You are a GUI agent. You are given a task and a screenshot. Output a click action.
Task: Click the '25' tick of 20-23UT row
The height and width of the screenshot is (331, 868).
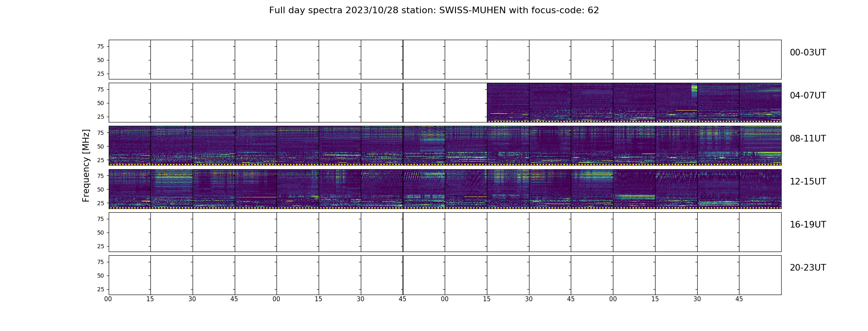click(x=100, y=289)
